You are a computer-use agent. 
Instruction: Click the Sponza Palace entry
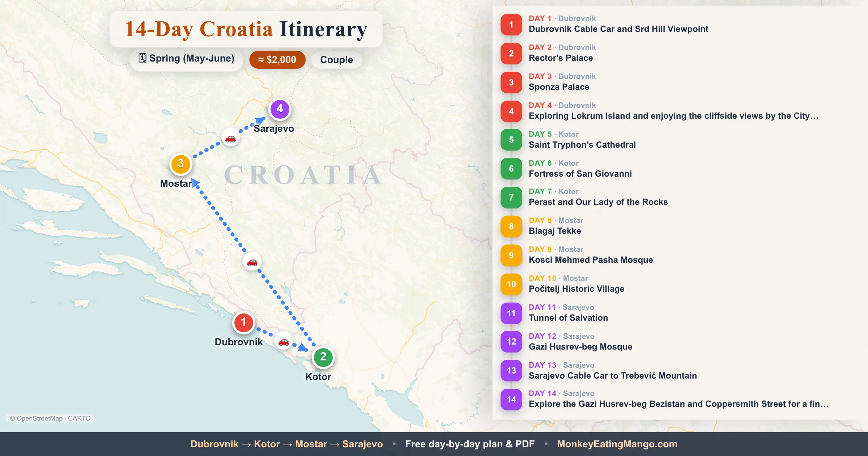[x=559, y=87]
